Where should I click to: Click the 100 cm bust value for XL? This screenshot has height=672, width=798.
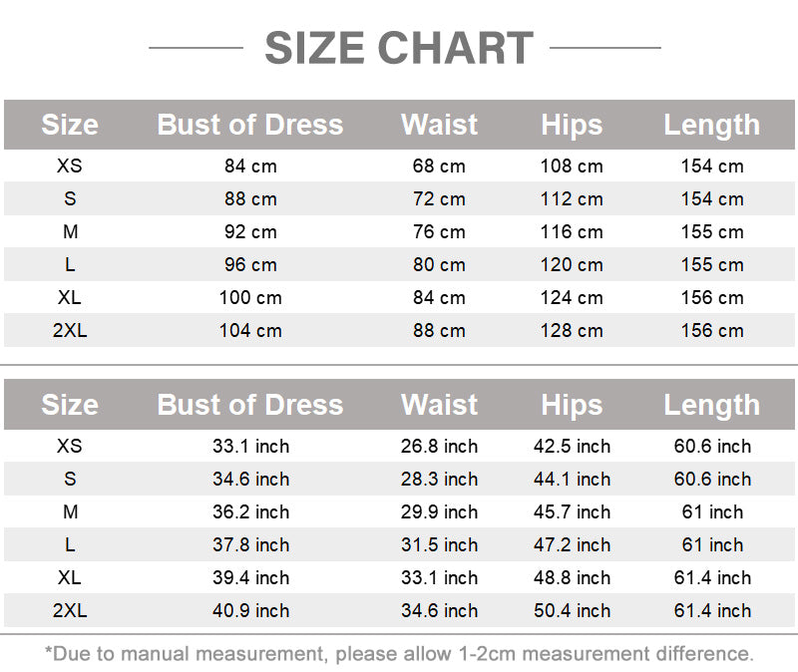250,297
